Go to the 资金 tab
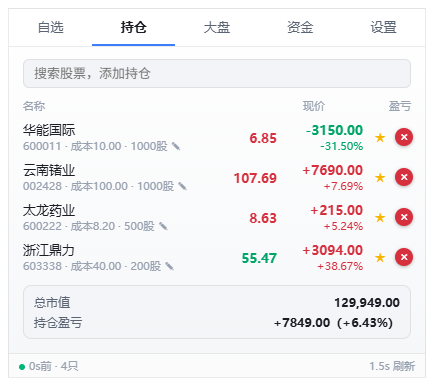Image resolution: width=434 pixels, height=386 pixels. 300,27
